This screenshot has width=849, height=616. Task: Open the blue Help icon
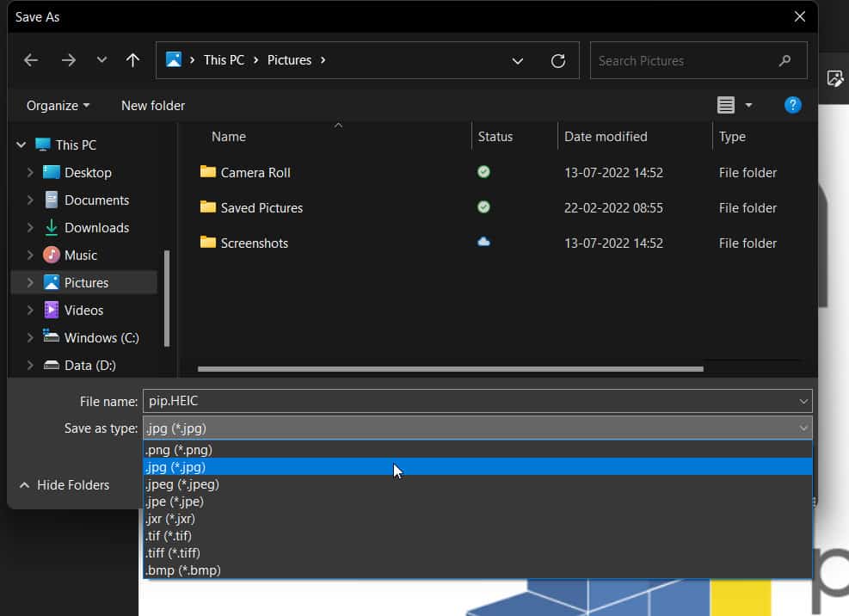[x=792, y=105]
